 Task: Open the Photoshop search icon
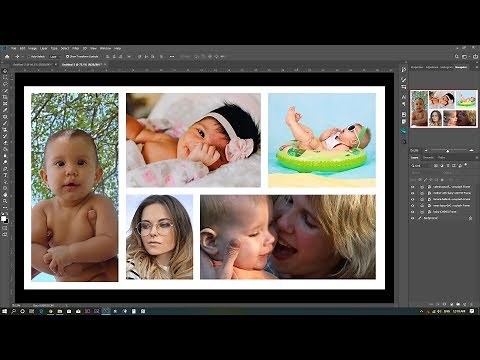(457, 57)
